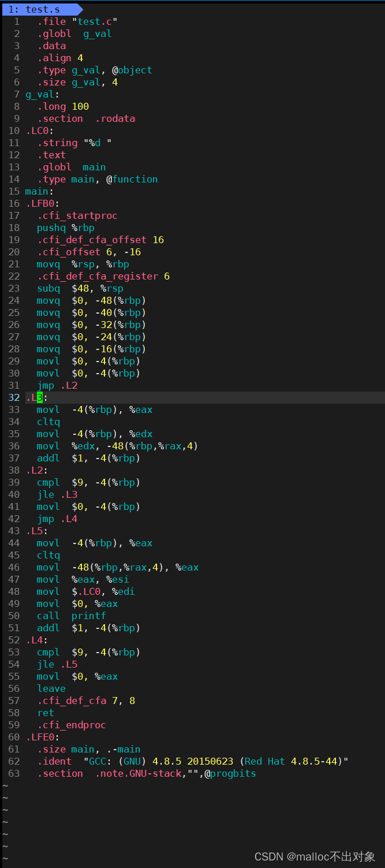This screenshot has width=385, height=868.
Task: Click the jle .L3 instruction
Action: click(57, 494)
